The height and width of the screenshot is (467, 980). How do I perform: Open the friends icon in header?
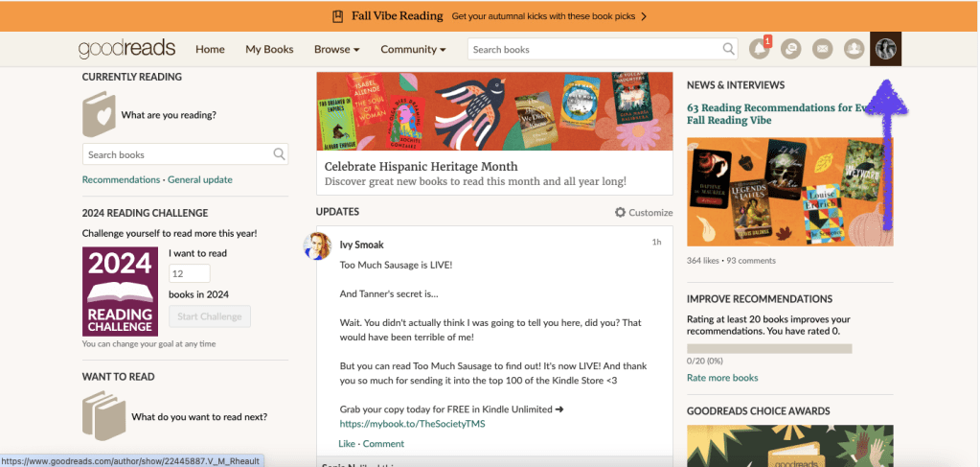[854, 49]
